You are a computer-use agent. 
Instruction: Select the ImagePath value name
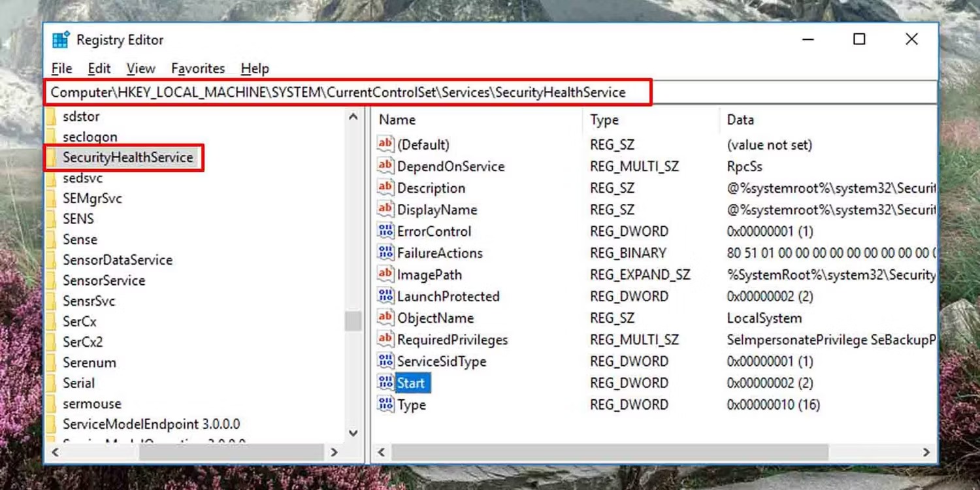coord(429,274)
